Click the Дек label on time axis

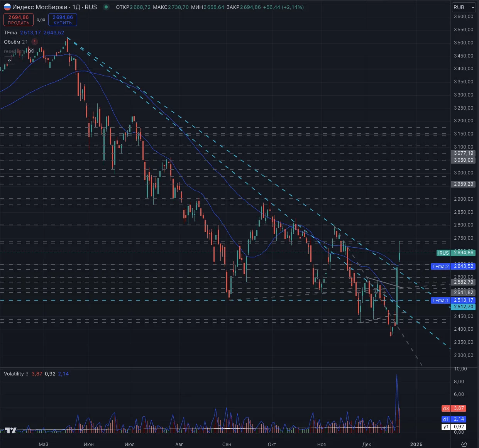[x=366, y=444]
